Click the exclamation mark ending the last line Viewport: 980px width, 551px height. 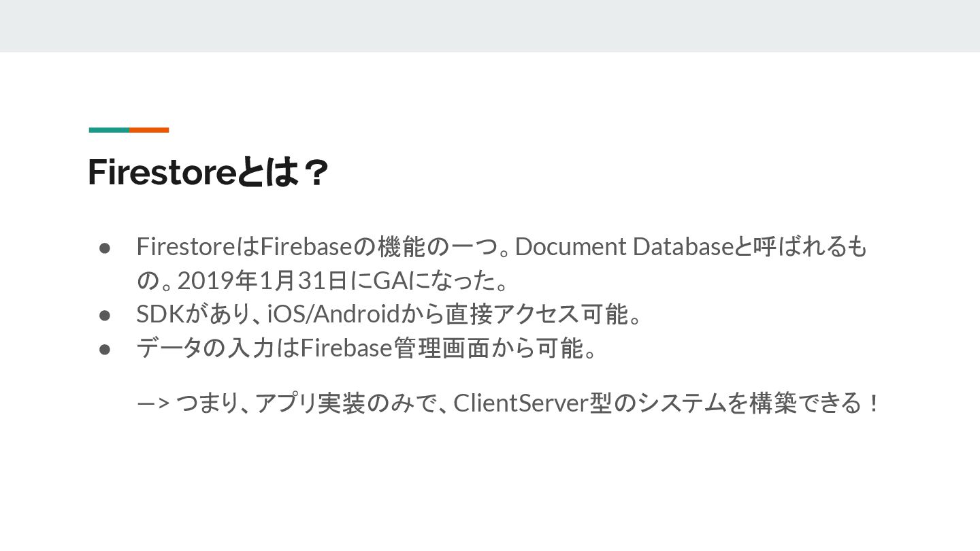[875, 404]
